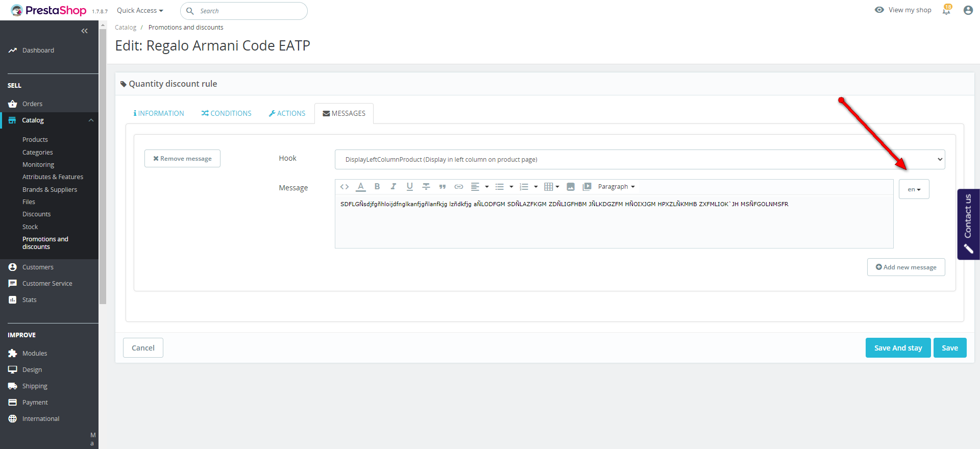Collapse the left sidebar menu

(84, 31)
